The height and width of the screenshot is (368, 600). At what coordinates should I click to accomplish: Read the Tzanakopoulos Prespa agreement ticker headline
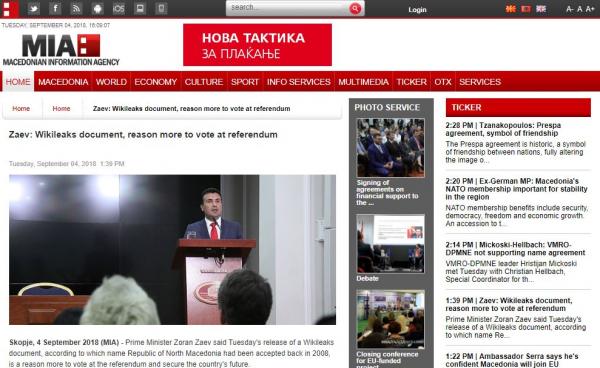click(503, 129)
